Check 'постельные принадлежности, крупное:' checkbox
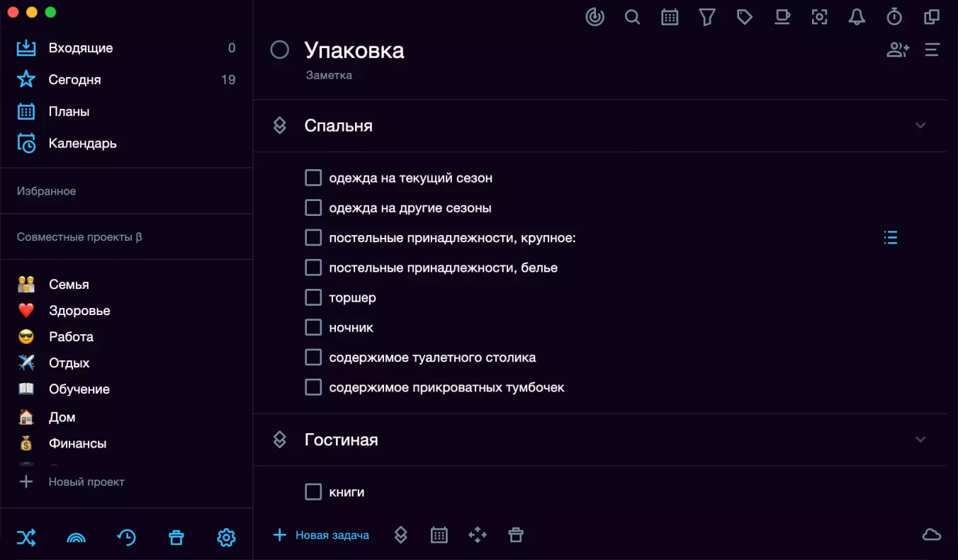 (313, 238)
